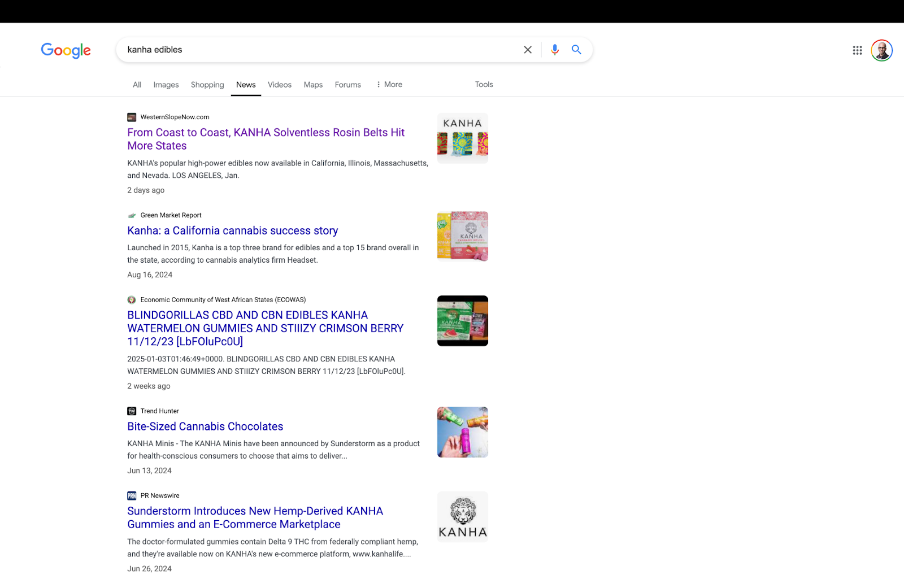Switch to the Shopping tab
The width and height of the screenshot is (904, 588).
click(207, 85)
